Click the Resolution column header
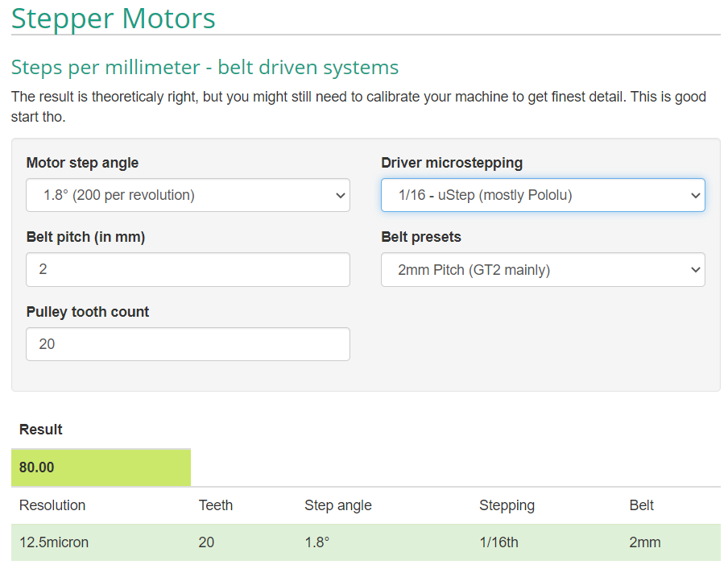Screen dimensions: 728x569 (x=52, y=505)
